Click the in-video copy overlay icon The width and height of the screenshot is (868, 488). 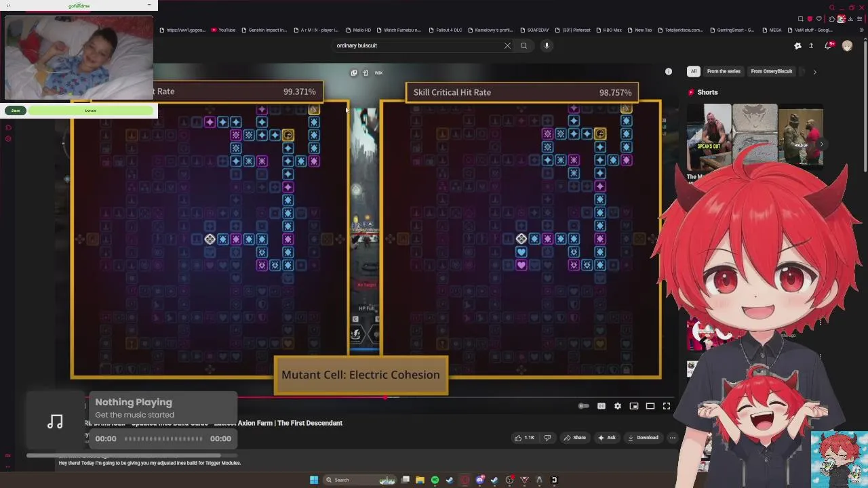[x=353, y=73]
